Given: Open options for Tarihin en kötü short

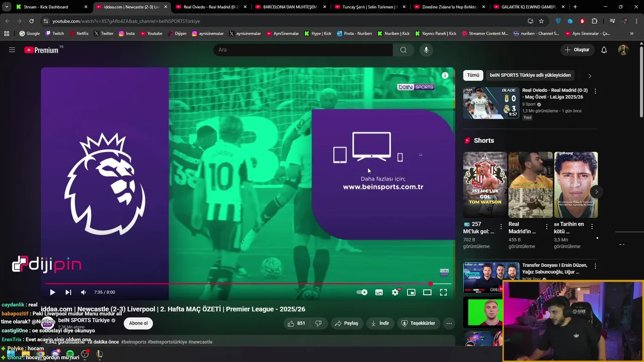Looking at the screenshot, I should (592, 227).
